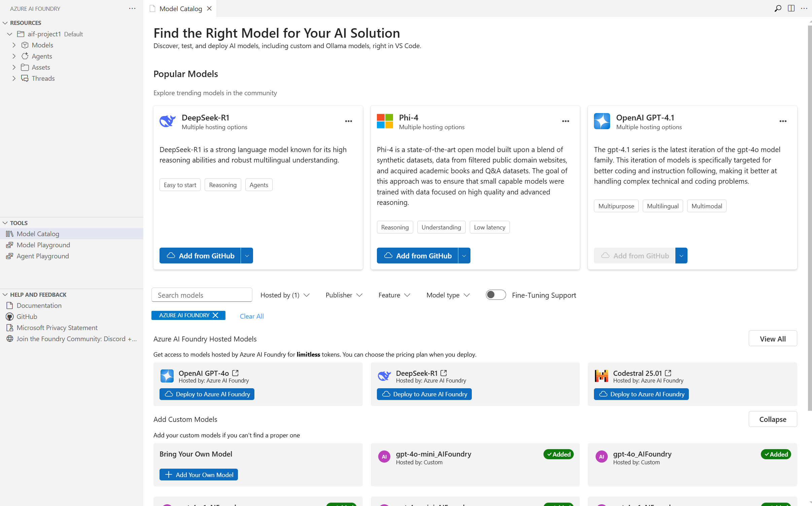Click Azure AI Foundry panel ellipsis menu
Image resolution: width=812 pixels, height=506 pixels.
tap(132, 8)
